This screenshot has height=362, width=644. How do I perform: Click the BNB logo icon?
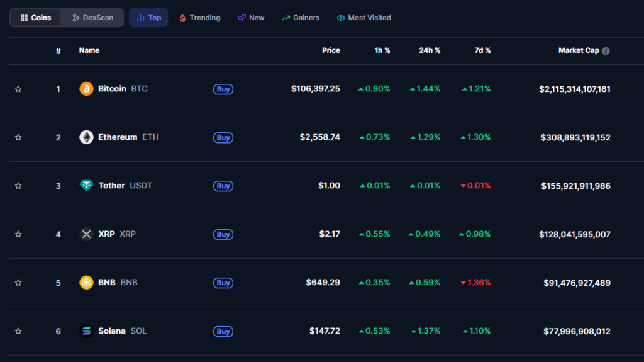[x=86, y=283]
